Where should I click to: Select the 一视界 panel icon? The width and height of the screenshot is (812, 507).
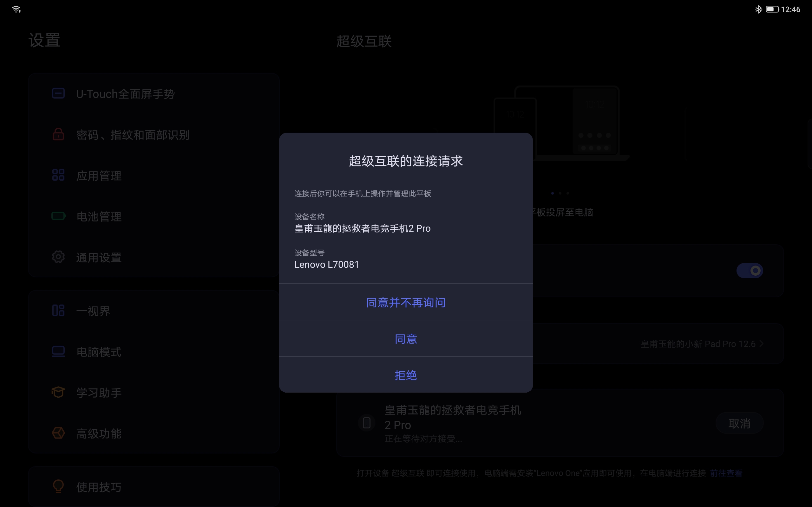[x=58, y=311]
